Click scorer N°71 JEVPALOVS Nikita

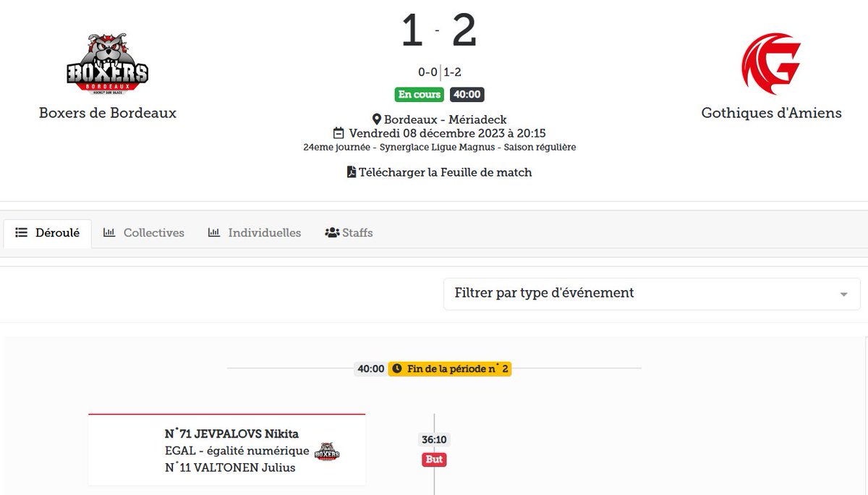(x=231, y=434)
